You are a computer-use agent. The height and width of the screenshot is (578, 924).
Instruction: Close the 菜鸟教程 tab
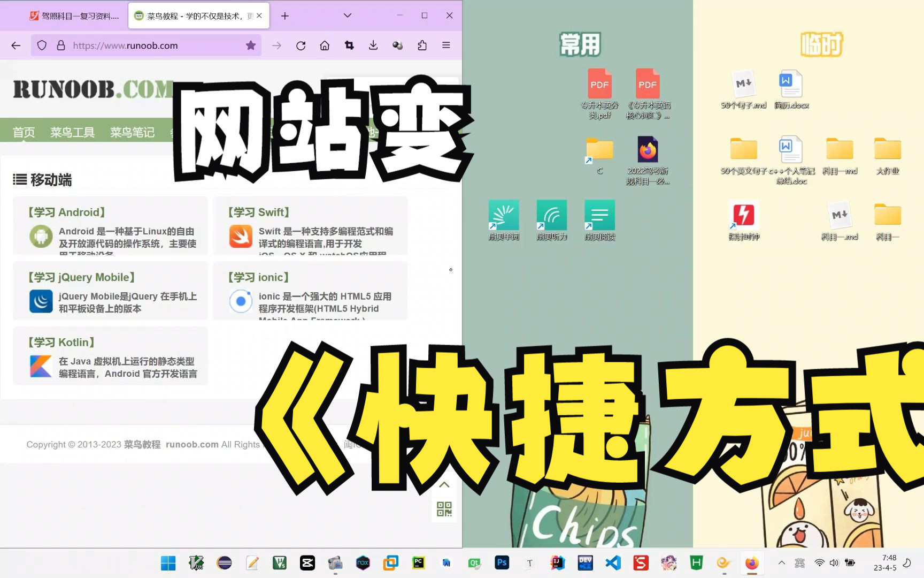259,16
